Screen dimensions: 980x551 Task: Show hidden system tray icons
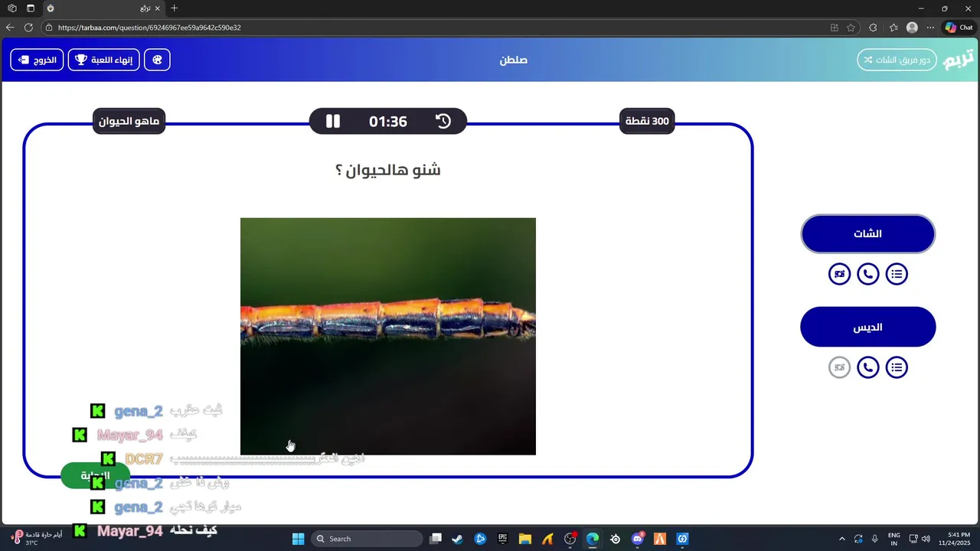click(x=842, y=539)
